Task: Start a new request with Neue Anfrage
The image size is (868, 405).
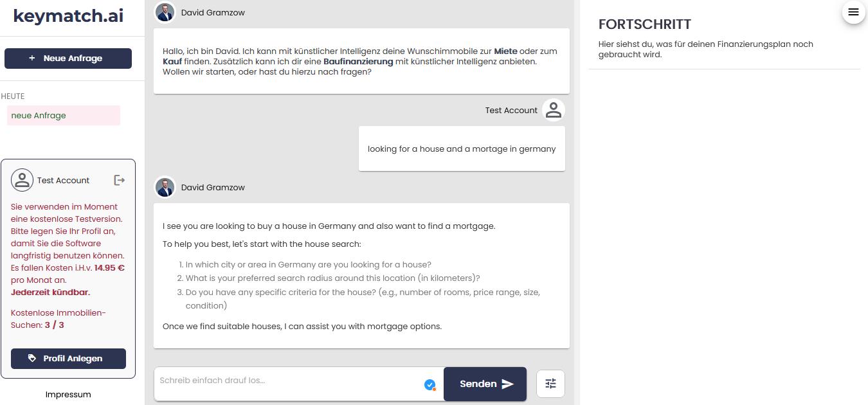Action: (68, 58)
